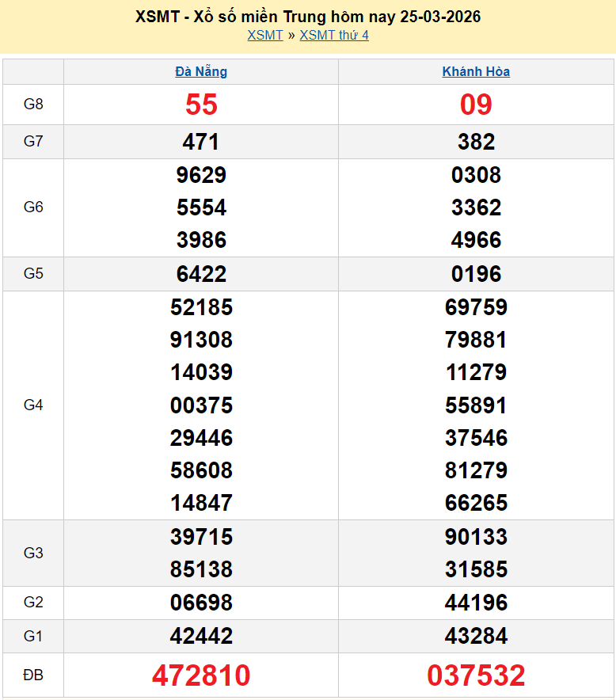616x700 pixels.
Task: Click the red G8 number 55
Action: 201,105
